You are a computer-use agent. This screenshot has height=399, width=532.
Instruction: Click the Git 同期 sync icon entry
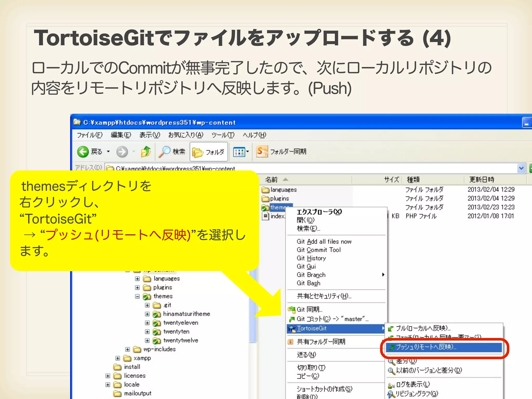(309, 309)
